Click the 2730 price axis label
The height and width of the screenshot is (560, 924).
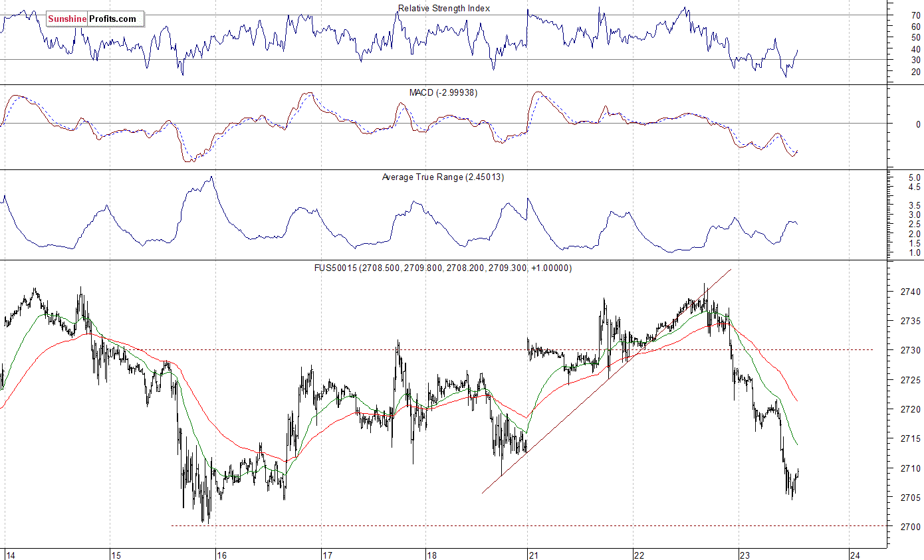pyautogui.click(x=910, y=350)
